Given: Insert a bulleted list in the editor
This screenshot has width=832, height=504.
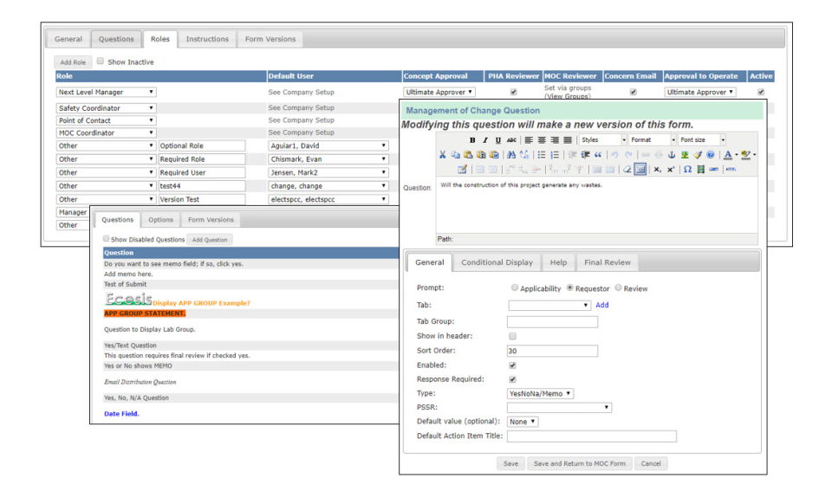Looking at the screenshot, I should tap(543, 155).
